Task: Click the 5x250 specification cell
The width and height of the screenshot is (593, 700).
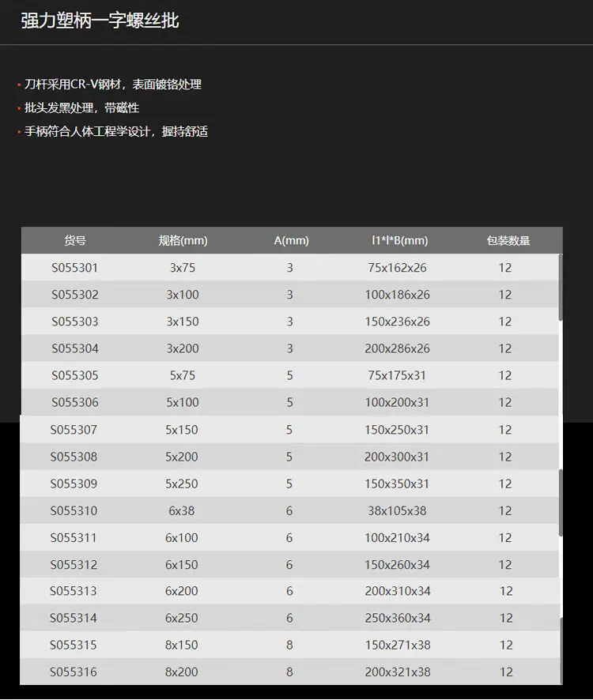Action: click(x=181, y=484)
